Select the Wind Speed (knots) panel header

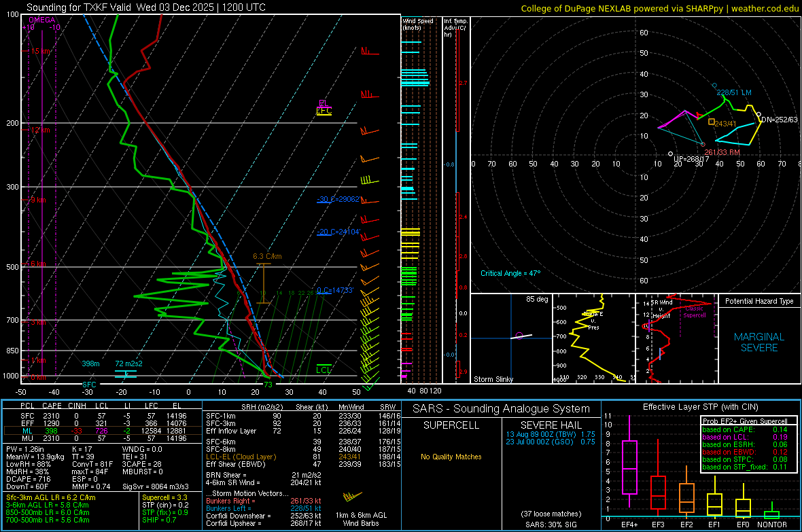pyautogui.click(x=417, y=24)
